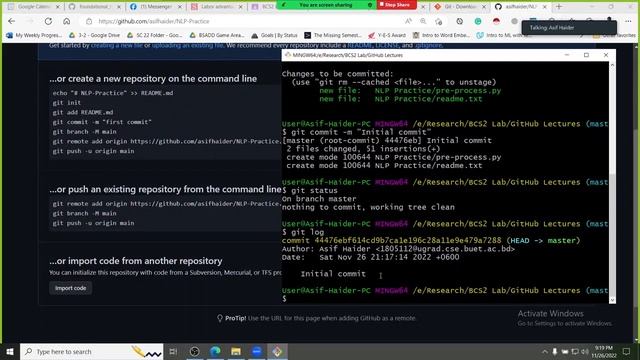Click the 'git status' command in terminal
The image size is (640, 360).
(314, 191)
